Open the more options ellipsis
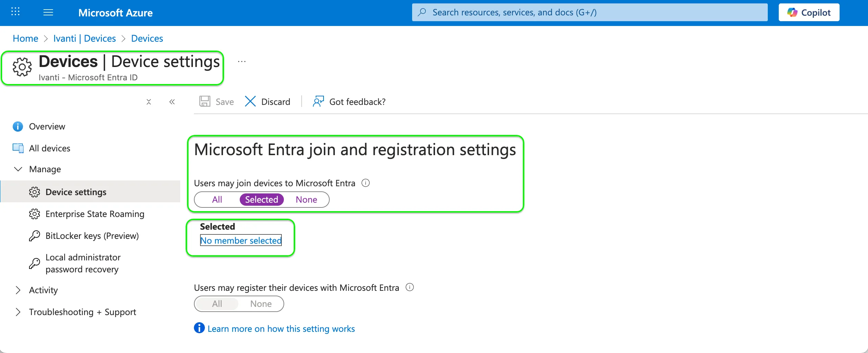The width and height of the screenshot is (868, 353). pyautogui.click(x=242, y=62)
